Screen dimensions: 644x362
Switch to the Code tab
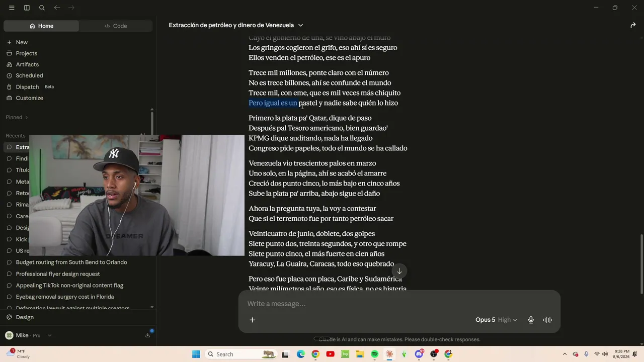pos(116,26)
